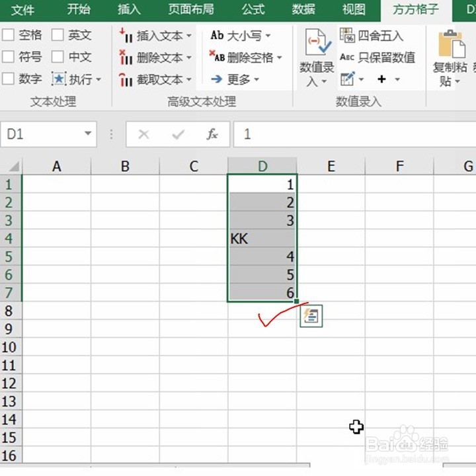Click the Delete Text (删除文本) icon
This screenshot has height=476, width=476.
126,58
